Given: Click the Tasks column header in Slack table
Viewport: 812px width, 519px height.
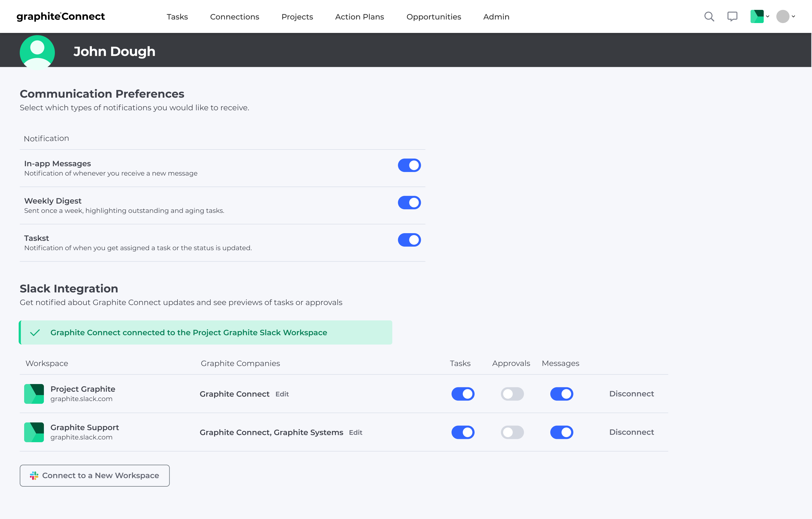Looking at the screenshot, I should click(460, 363).
